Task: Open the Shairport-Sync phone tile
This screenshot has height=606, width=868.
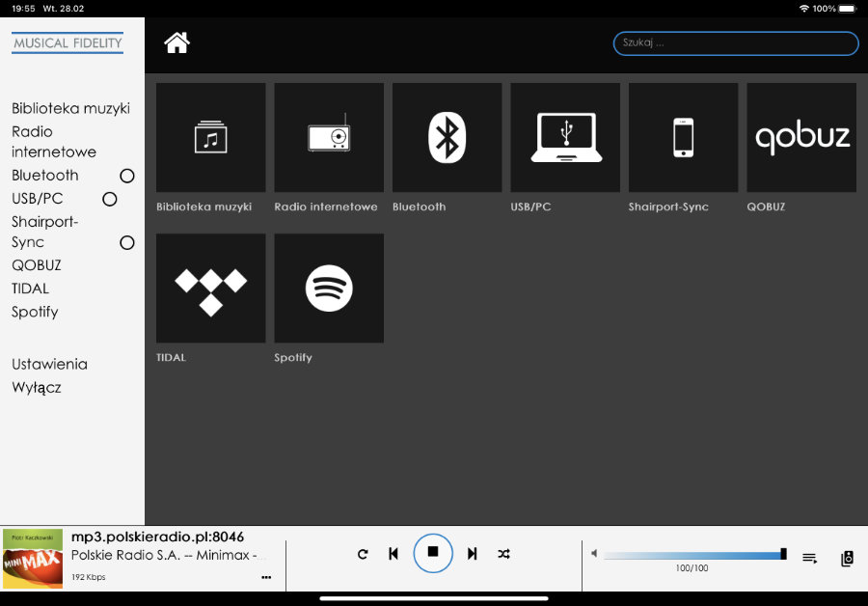Action: tap(683, 137)
